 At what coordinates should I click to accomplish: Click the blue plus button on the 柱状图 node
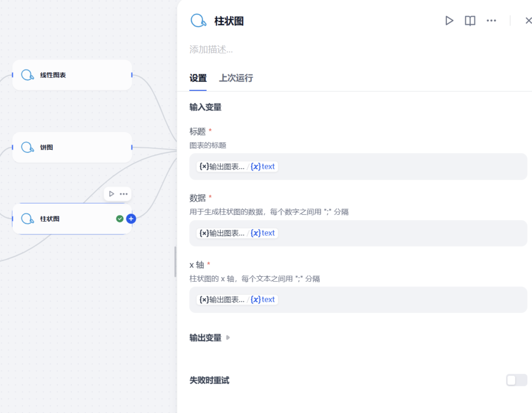(131, 219)
